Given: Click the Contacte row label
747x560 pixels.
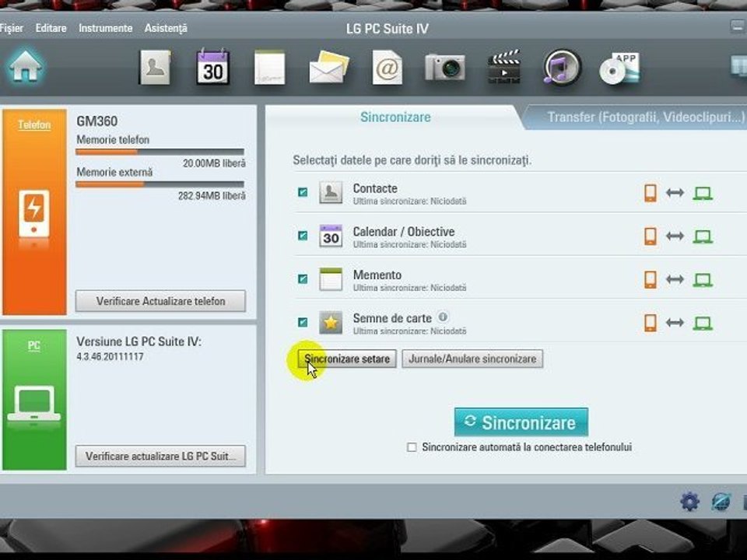Looking at the screenshot, I should 375,188.
